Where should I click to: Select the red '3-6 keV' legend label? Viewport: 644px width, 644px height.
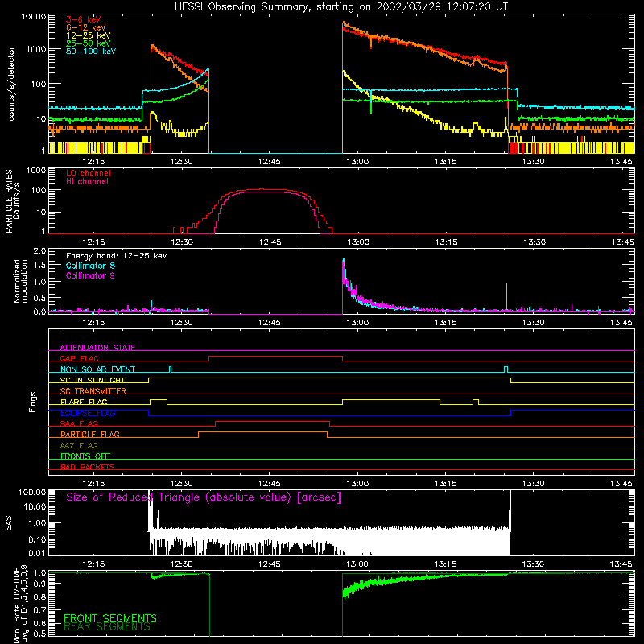point(84,19)
